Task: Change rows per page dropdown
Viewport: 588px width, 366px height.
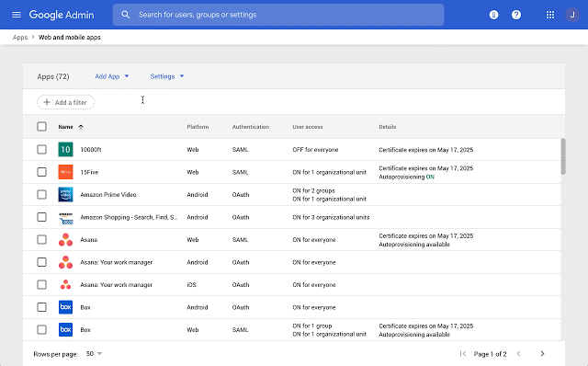Action: (x=94, y=354)
